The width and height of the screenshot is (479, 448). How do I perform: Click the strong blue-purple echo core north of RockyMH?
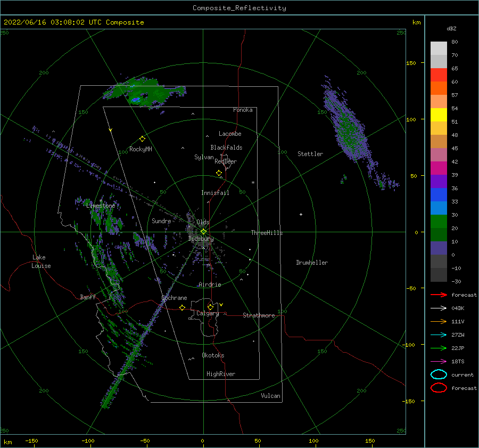point(136,100)
